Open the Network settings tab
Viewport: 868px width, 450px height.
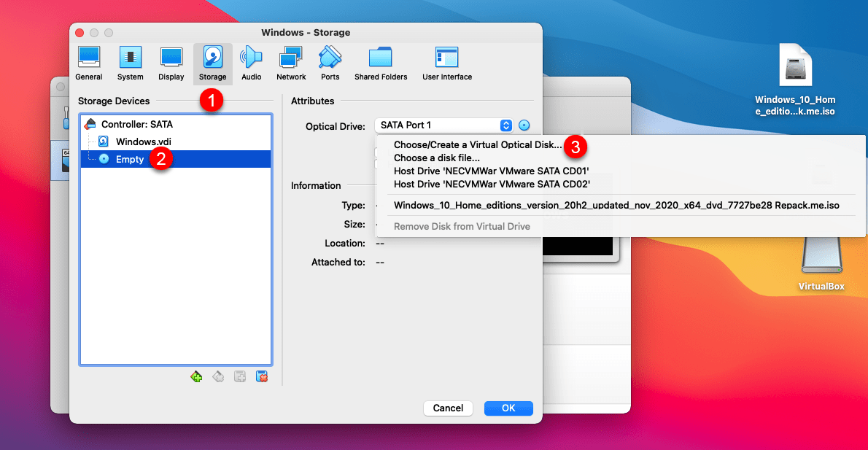(291, 63)
